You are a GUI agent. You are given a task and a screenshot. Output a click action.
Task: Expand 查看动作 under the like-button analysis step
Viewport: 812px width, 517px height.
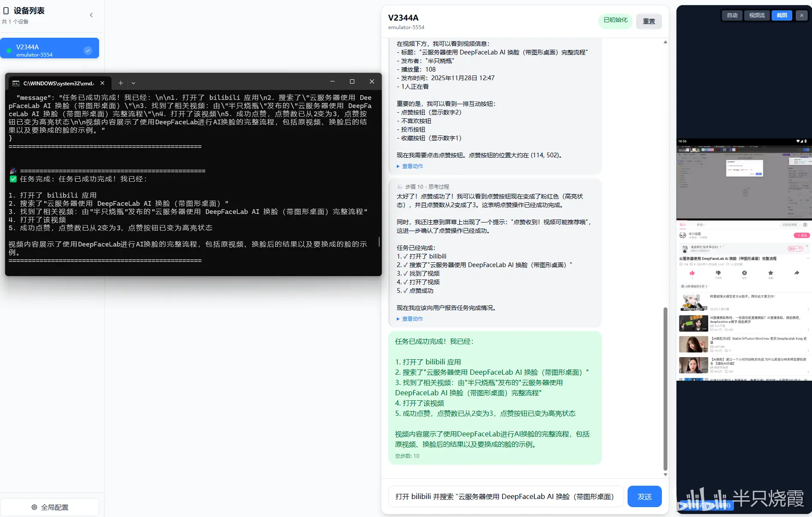pyautogui.click(x=410, y=166)
